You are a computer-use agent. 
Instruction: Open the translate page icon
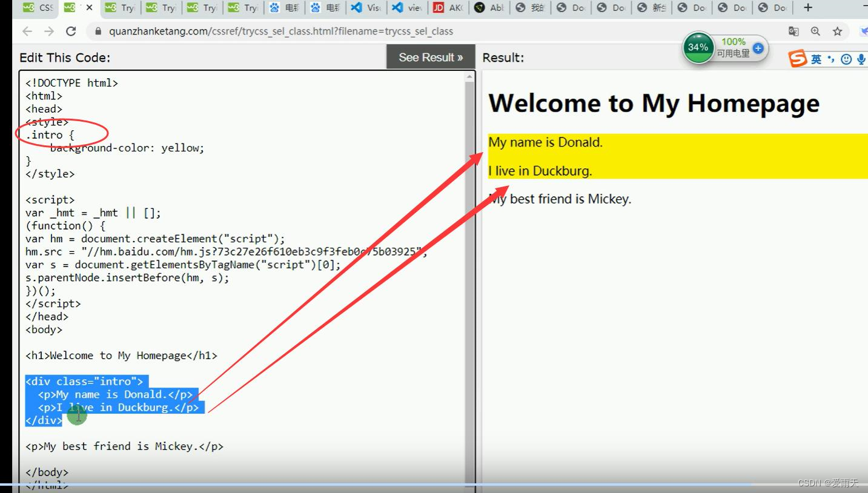coord(793,31)
